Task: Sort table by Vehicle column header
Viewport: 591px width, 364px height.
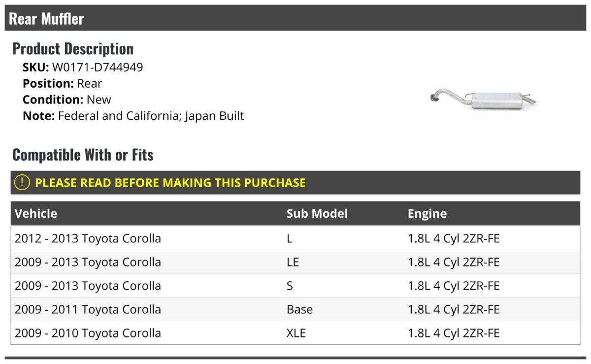Action: click(36, 214)
